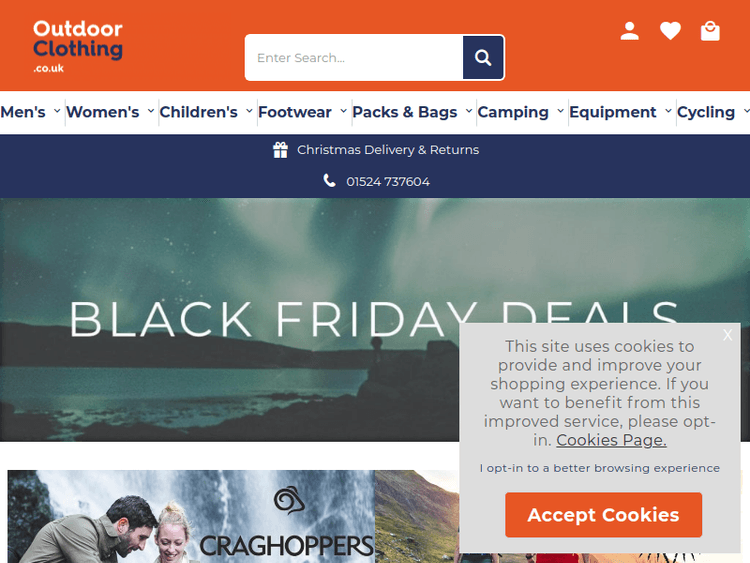Go to the Outdoor Clothing logo homepage

tap(77, 46)
